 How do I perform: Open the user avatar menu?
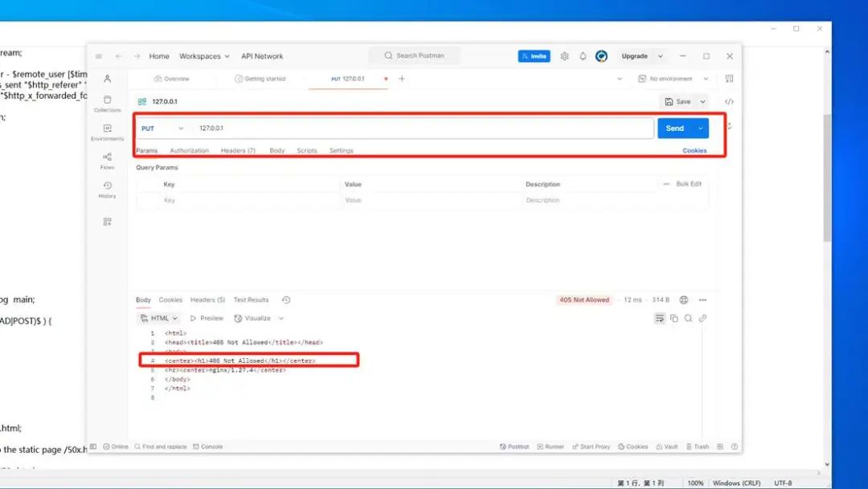point(601,56)
